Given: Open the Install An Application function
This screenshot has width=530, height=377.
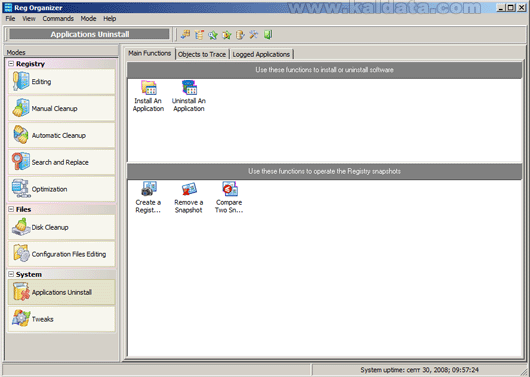Looking at the screenshot, I should click(x=148, y=96).
